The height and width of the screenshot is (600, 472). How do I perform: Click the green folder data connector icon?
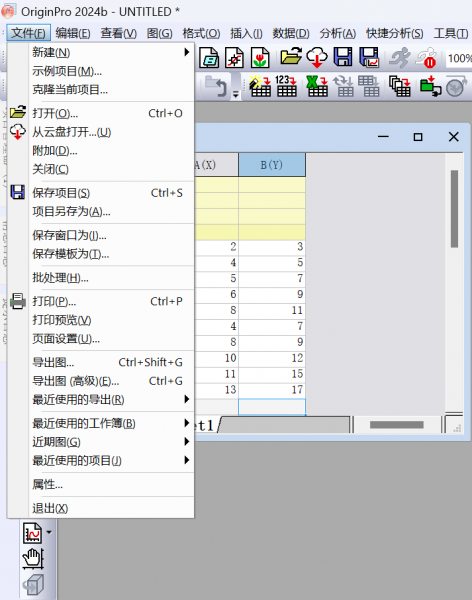tap(430, 86)
